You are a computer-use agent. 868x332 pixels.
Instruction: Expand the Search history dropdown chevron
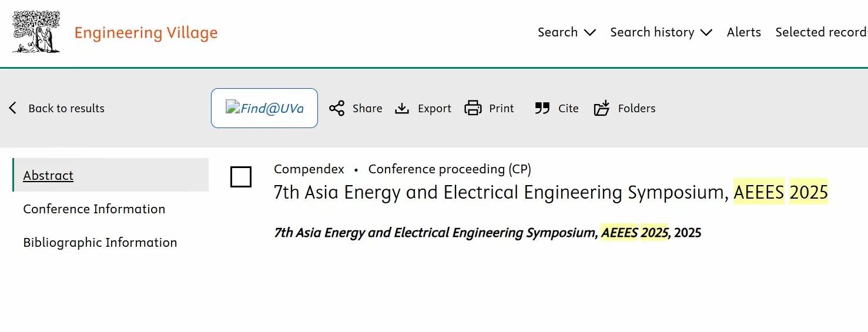click(706, 32)
